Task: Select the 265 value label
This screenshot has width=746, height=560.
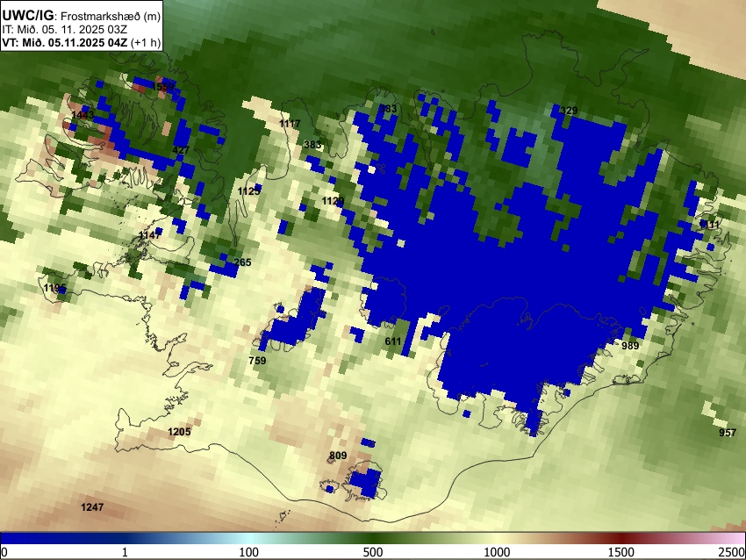Action: tap(242, 262)
